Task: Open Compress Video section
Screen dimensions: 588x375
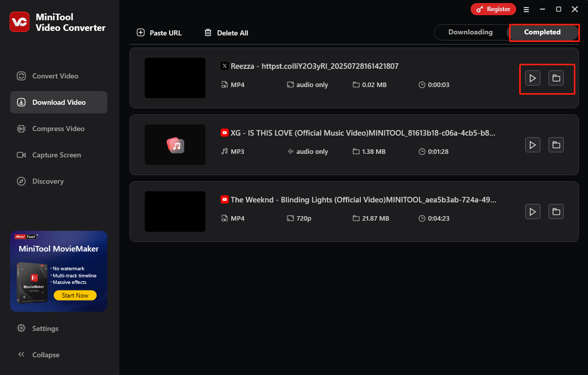Action: [59, 129]
